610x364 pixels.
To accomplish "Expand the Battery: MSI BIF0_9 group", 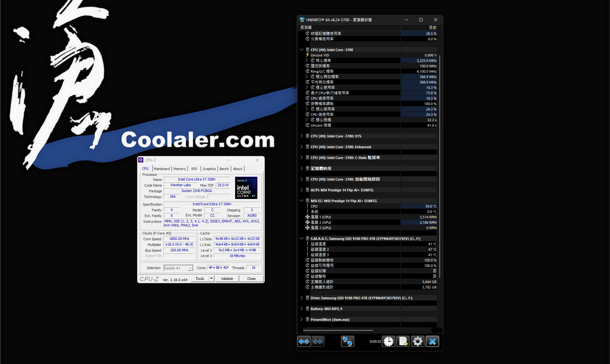I will (302, 309).
